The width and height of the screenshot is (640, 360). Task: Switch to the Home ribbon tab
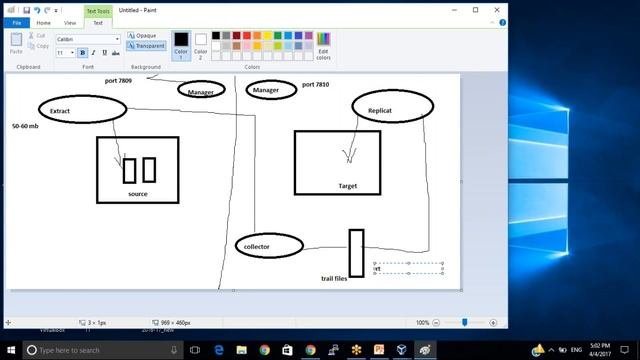[43, 23]
